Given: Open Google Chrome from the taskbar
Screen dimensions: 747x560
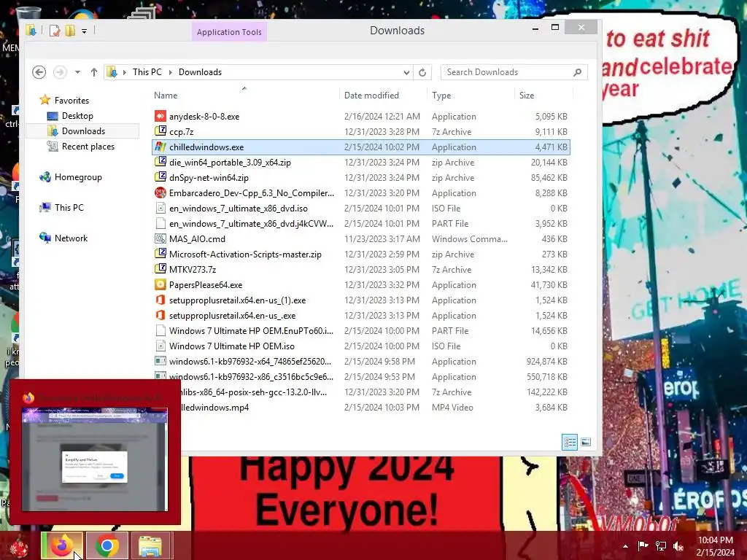Looking at the screenshot, I should (107, 545).
